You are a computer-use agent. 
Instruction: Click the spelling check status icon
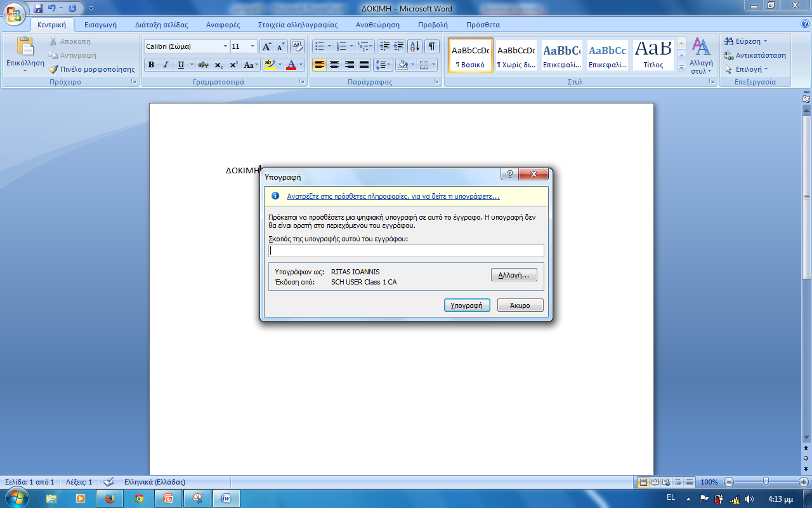[108, 482]
